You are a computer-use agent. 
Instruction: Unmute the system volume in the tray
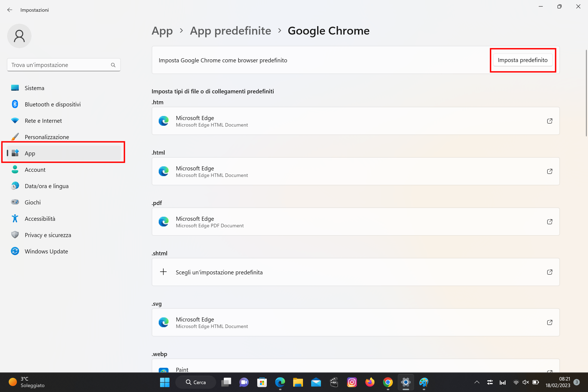pos(525,382)
